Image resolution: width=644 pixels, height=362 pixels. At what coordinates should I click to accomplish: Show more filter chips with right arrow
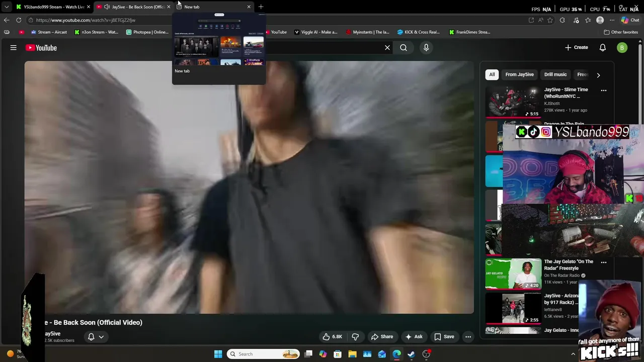[x=598, y=75]
